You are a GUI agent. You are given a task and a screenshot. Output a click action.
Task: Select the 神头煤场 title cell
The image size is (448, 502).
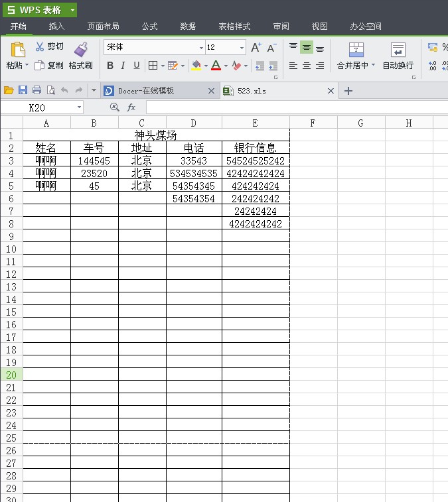click(x=156, y=135)
